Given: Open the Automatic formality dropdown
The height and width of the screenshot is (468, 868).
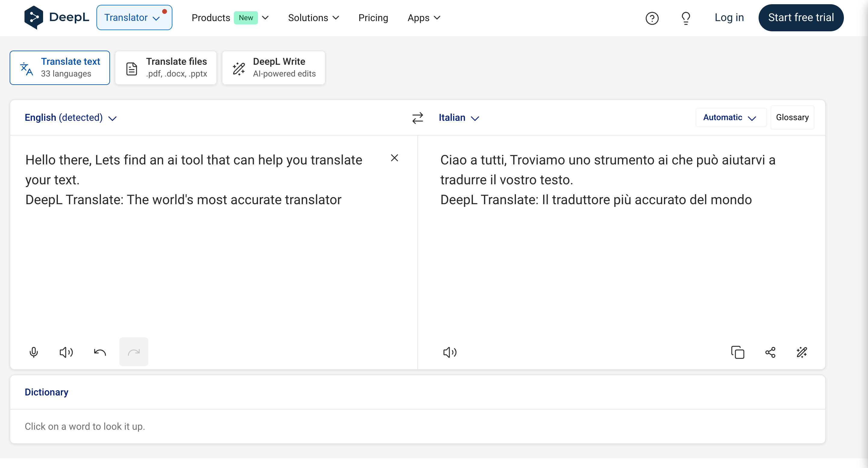Looking at the screenshot, I should (x=731, y=117).
